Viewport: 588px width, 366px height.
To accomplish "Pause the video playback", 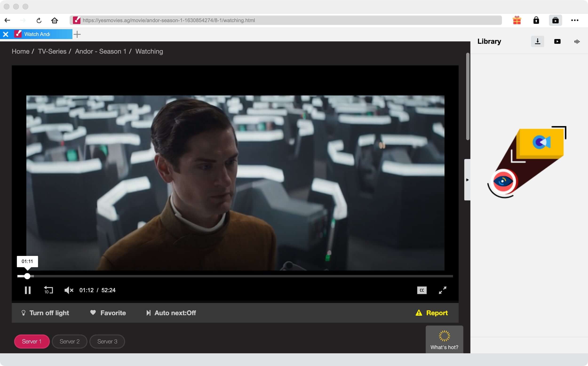I will point(28,290).
